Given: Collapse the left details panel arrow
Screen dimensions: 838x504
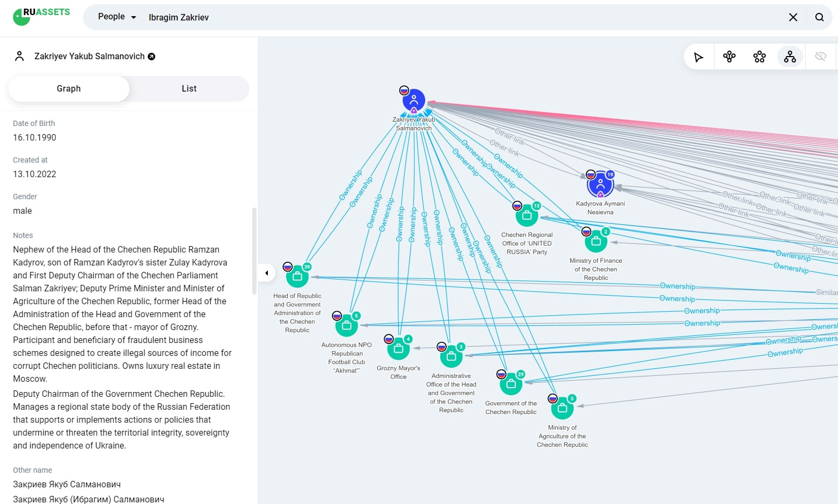Looking at the screenshot, I should pos(266,273).
